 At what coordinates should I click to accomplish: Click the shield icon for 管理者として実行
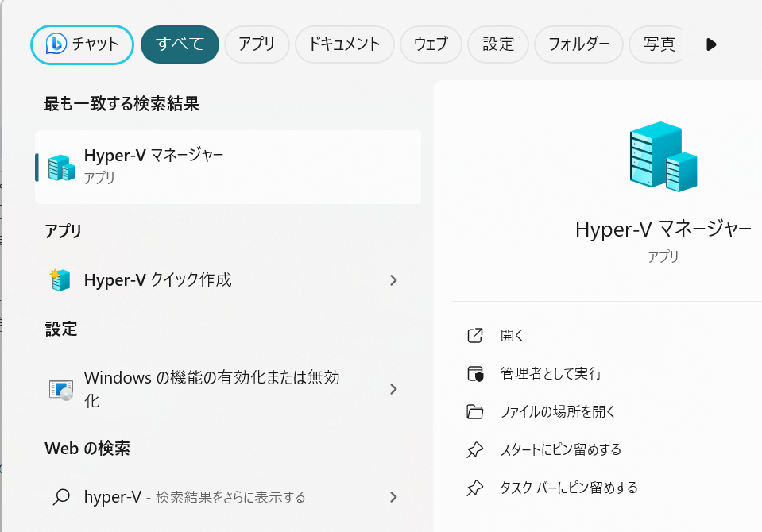tap(475, 374)
